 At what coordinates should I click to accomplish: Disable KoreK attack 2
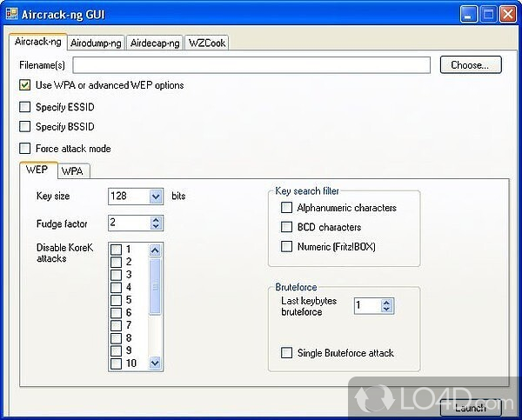click(117, 263)
